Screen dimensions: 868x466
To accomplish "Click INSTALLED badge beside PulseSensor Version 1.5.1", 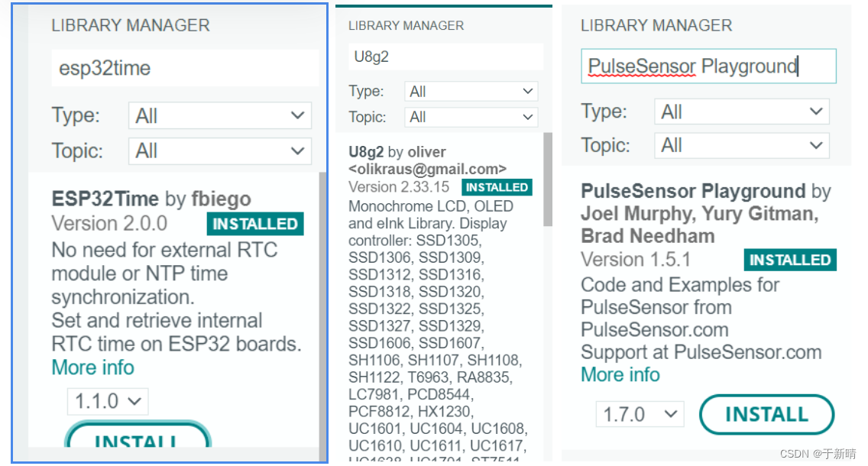I will point(790,260).
